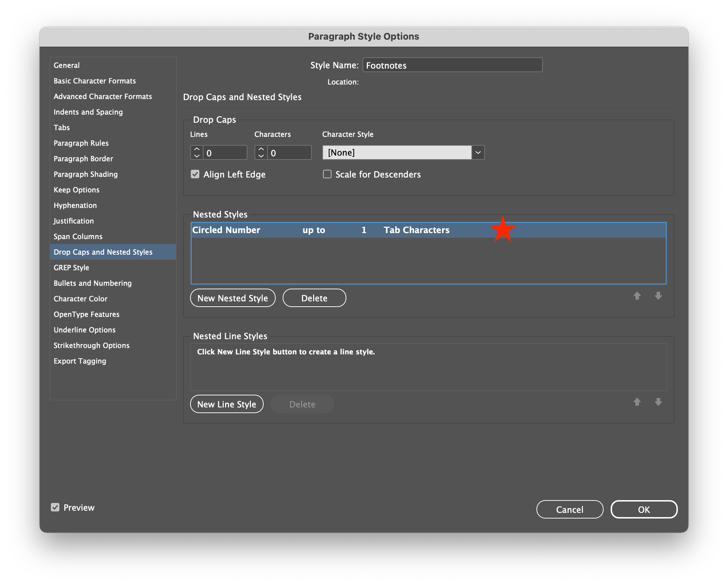728x585 pixels.
Task: Open the Tab Characters dropdown
Action: [417, 230]
